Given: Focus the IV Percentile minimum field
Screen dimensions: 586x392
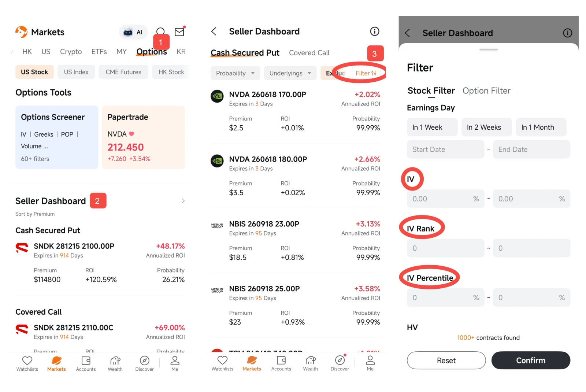Looking at the screenshot, I should click(446, 297).
